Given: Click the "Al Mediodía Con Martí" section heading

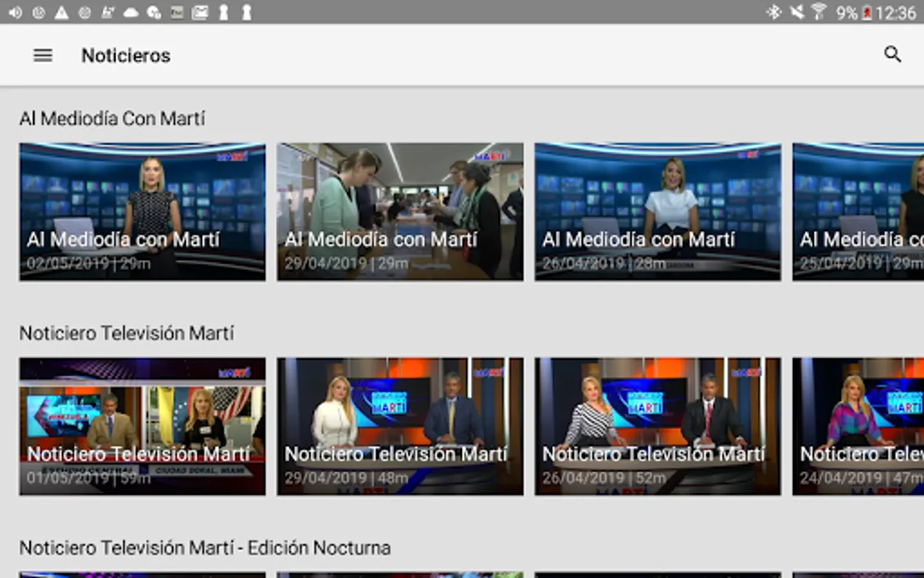Looking at the screenshot, I should pyautogui.click(x=112, y=118).
